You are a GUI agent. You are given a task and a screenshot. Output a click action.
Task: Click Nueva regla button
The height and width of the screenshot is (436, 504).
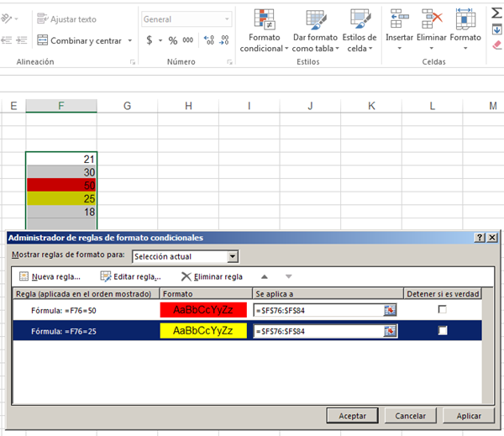(x=50, y=276)
